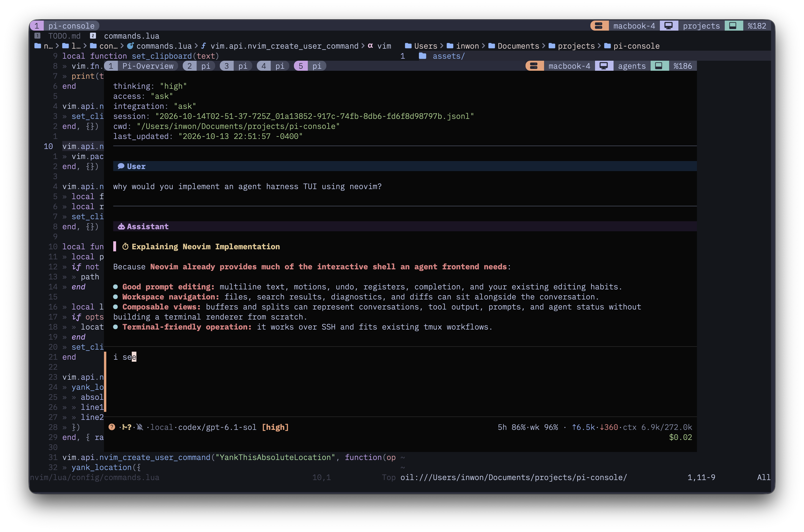This screenshot has height=532, width=804.
Task: Click the folder icon next to assets/
Action: (x=423, y=56)
